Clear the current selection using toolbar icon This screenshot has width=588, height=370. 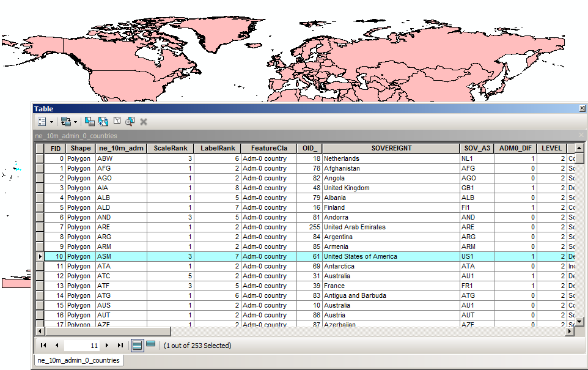[x=116, y=121]
